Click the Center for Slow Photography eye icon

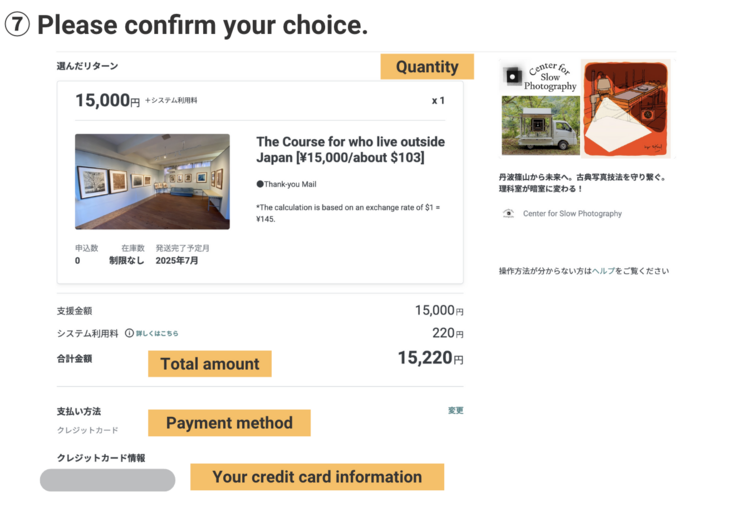coord(508,213)
